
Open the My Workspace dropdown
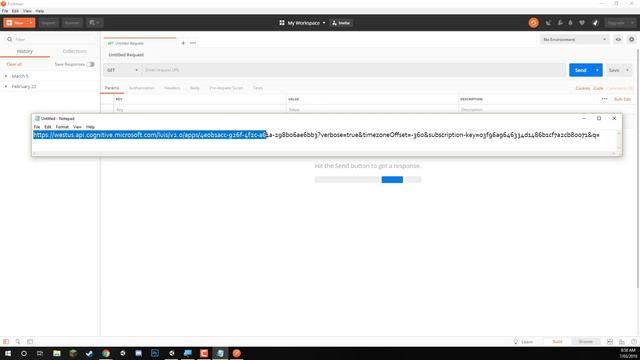(x=302, y=23)
